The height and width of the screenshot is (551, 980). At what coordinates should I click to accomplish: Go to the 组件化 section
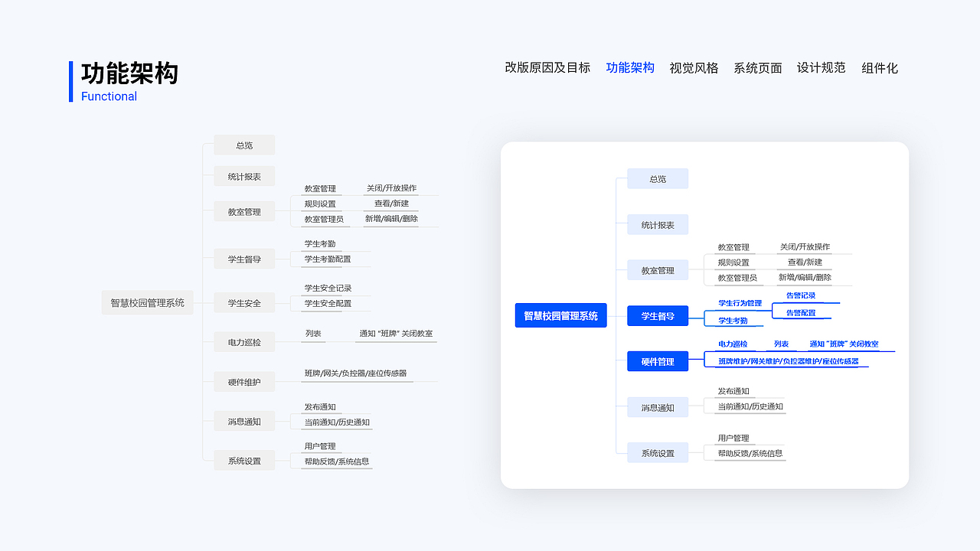click(x=880, y=67)
